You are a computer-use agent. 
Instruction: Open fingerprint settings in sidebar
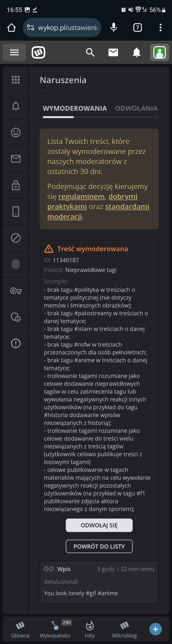click(16, 264)
